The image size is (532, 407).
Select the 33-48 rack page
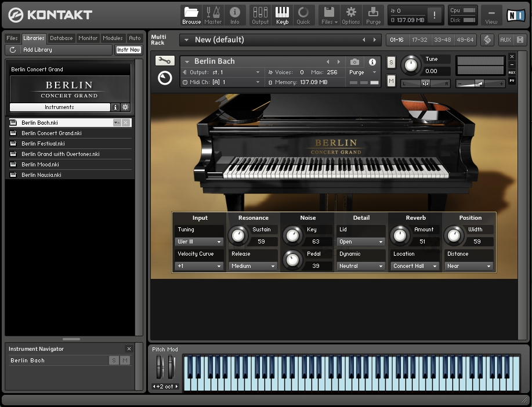tap(443, 39)
